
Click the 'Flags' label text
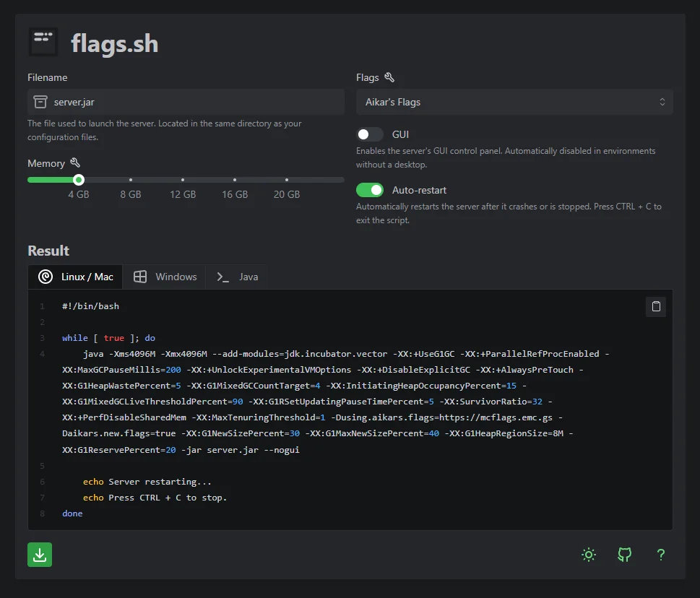tap(368, 78)
